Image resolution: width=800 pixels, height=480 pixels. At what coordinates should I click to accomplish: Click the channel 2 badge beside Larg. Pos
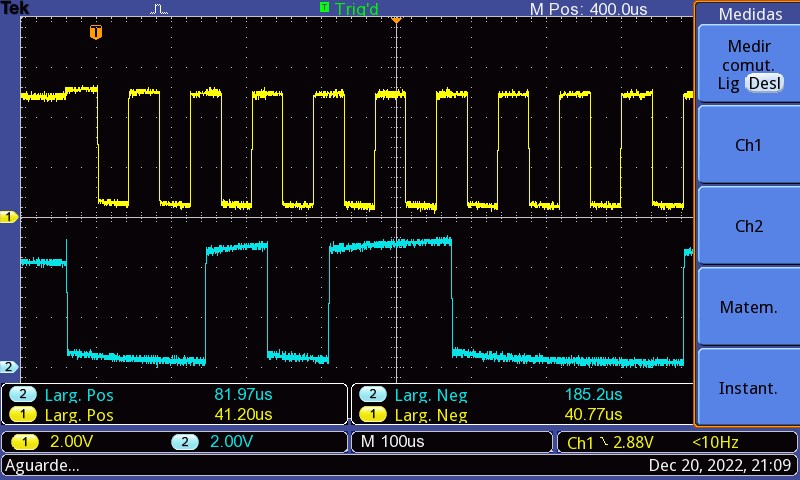22,394
